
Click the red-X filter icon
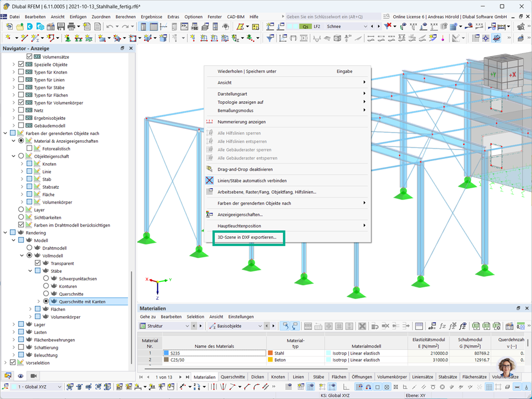[x=388, y=27]
